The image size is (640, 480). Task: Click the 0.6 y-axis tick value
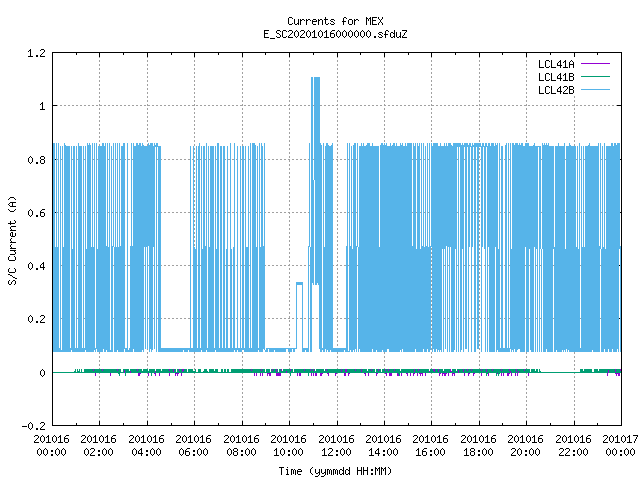click(36, 213)
